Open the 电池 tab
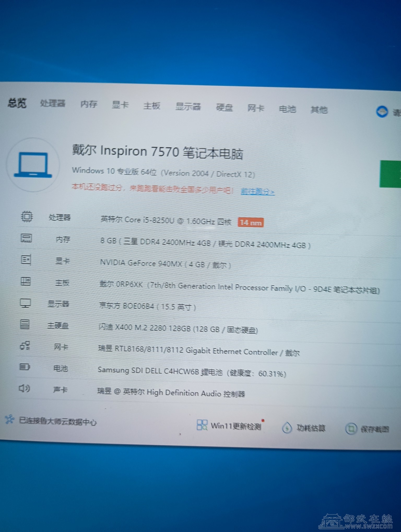 (287, 109)
